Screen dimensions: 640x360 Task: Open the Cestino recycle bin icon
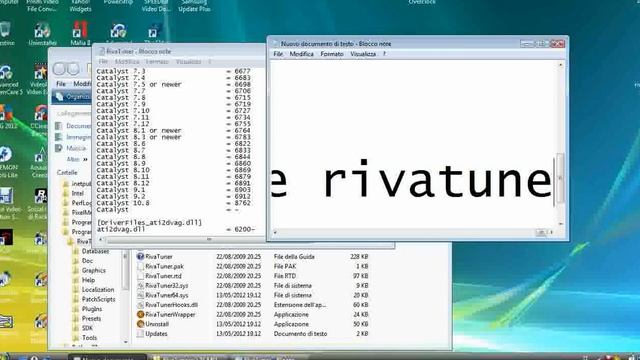pos(6,33)
